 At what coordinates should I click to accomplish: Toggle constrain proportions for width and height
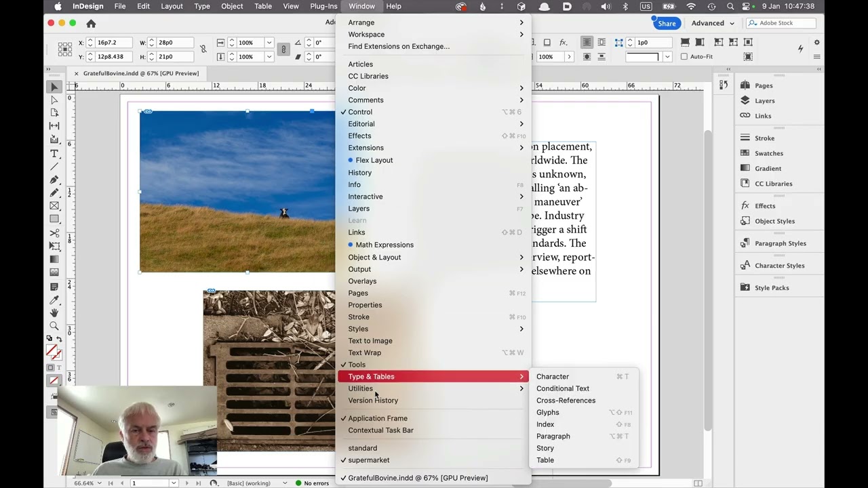click(x=203, y=49)
